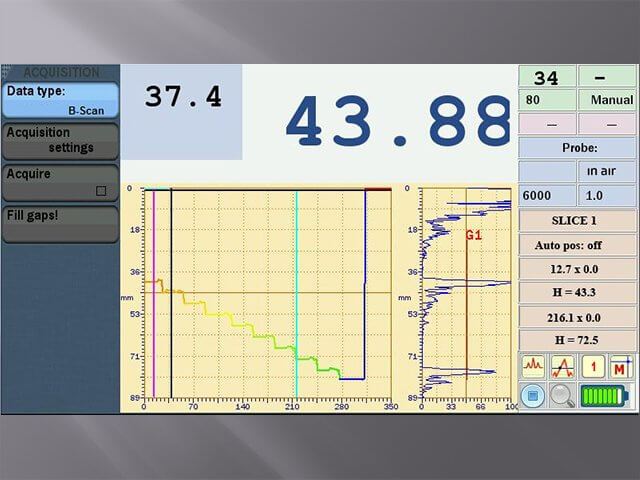Switch the Manual mode field

click(x=607, y=100)
